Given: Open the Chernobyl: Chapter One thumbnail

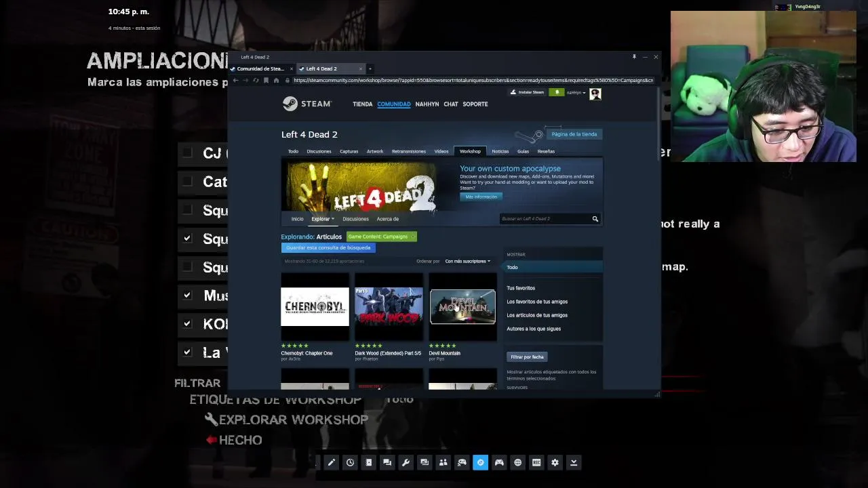Looking at the screenshot, I should [315, 307].
